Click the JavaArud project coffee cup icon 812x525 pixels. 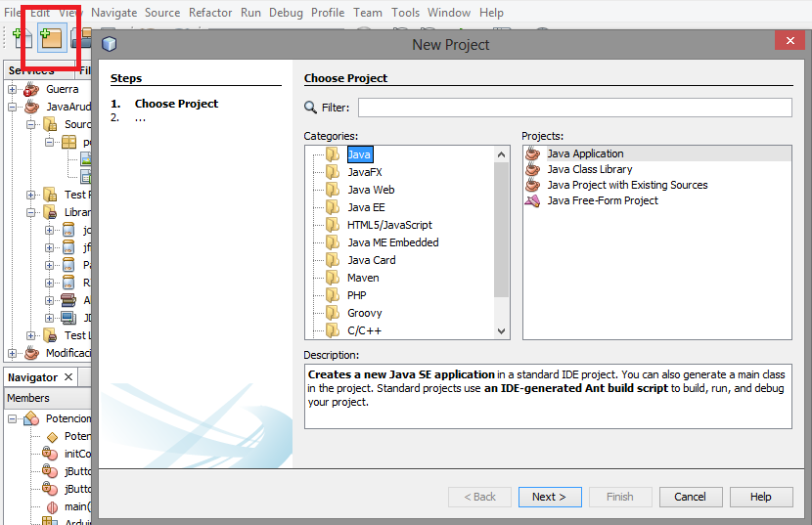coord(31,107)
